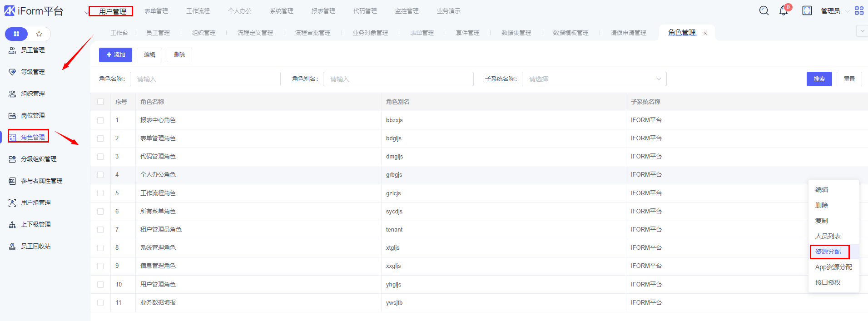Image resolution: width=868 pixels, height=321 pixels.
Task: Click into the 角色名称 input field
Action: click(x=205, y=79)
